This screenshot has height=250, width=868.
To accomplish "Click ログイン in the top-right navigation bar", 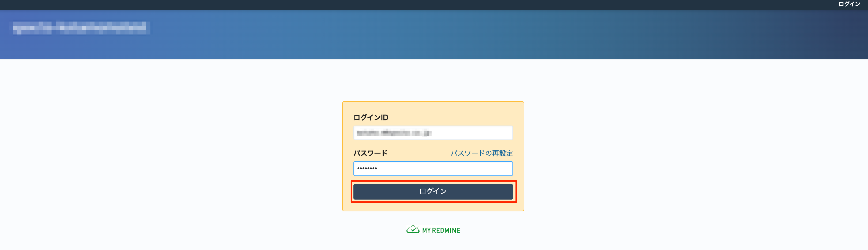I will coord(849,4).
